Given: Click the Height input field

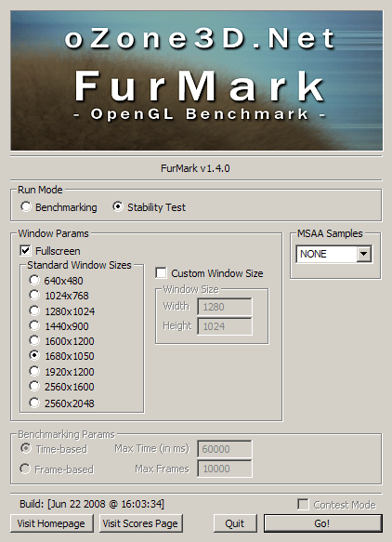Looking at the screenshot, I should pos(225,326).
